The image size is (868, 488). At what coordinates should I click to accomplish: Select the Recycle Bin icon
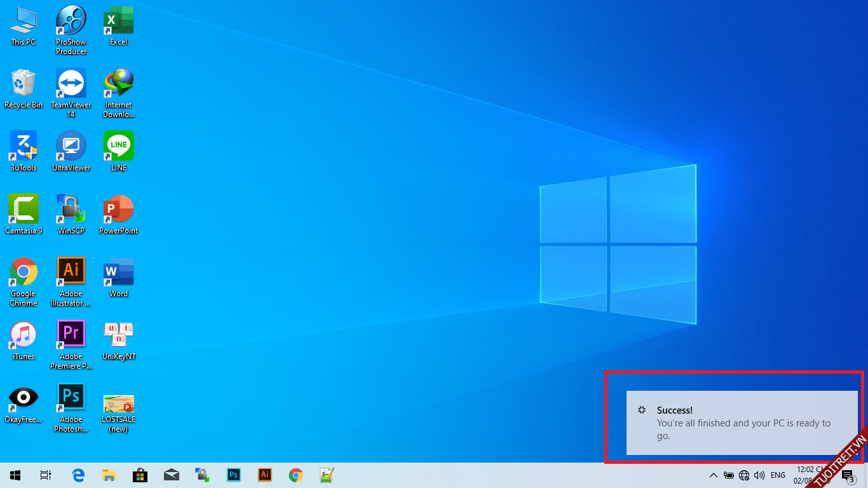click(x=24, y=88)
